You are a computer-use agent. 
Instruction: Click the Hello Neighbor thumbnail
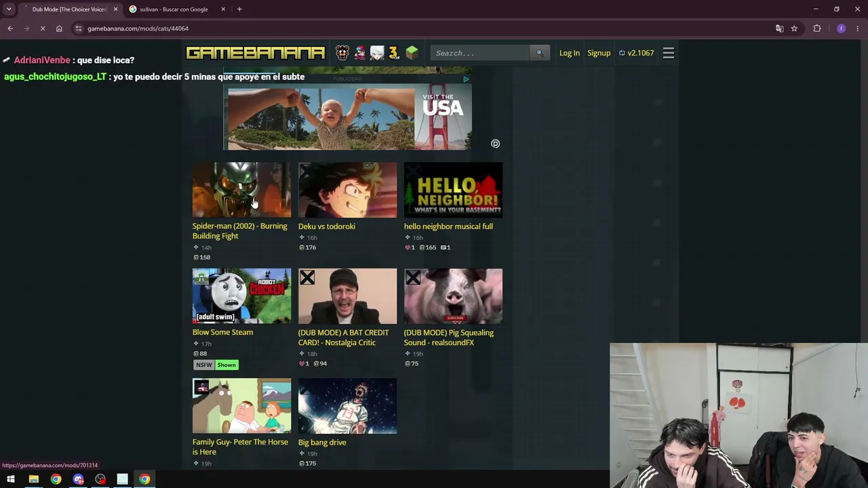[453, 190]
